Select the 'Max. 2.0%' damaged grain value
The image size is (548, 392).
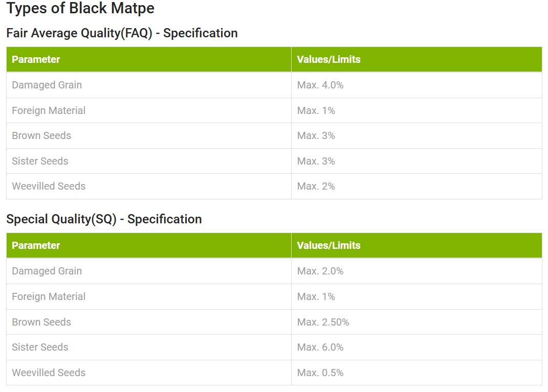click(x=320, y=271)
